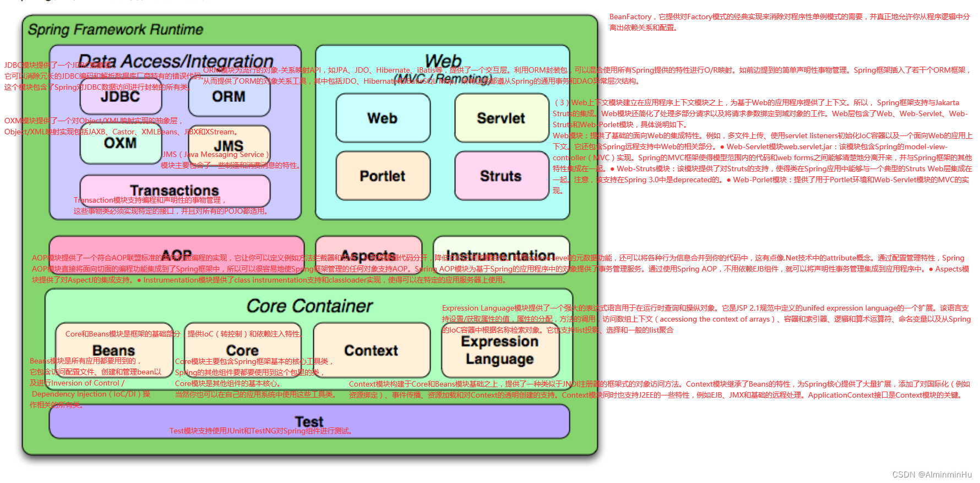The height and width of the screenshot is (483, 980).
Task: Click the 'Data Access/Integration' heading
Action: tap(176, 61)
